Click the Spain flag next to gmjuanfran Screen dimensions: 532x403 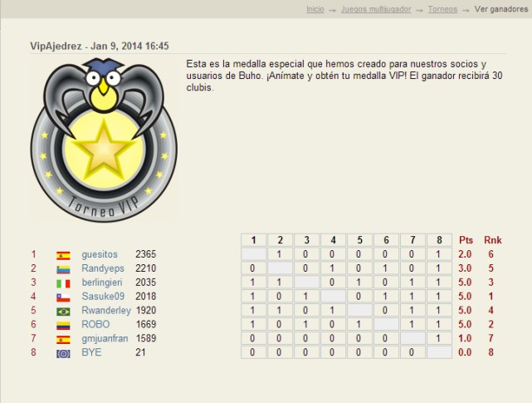click(x=63, y=340)
